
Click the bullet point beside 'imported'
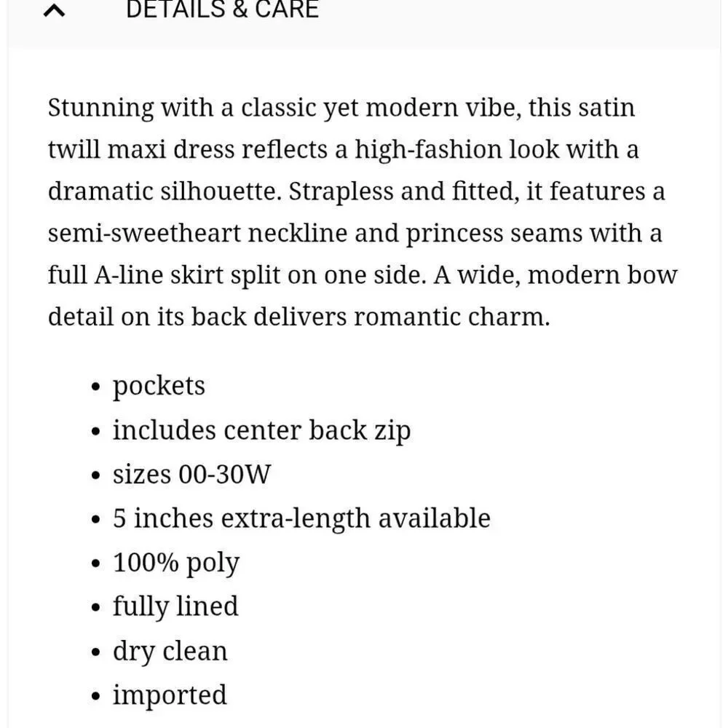tap(95, 696)
